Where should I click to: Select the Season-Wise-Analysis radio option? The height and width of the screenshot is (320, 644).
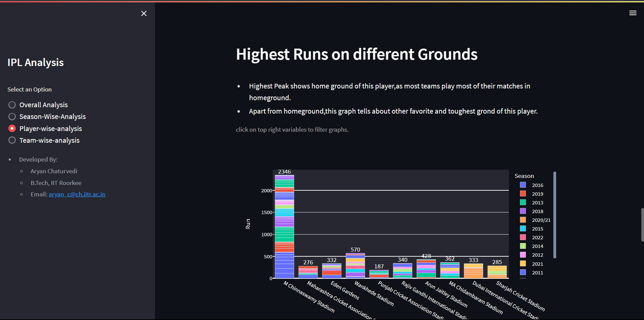click(x=12, y=116)
